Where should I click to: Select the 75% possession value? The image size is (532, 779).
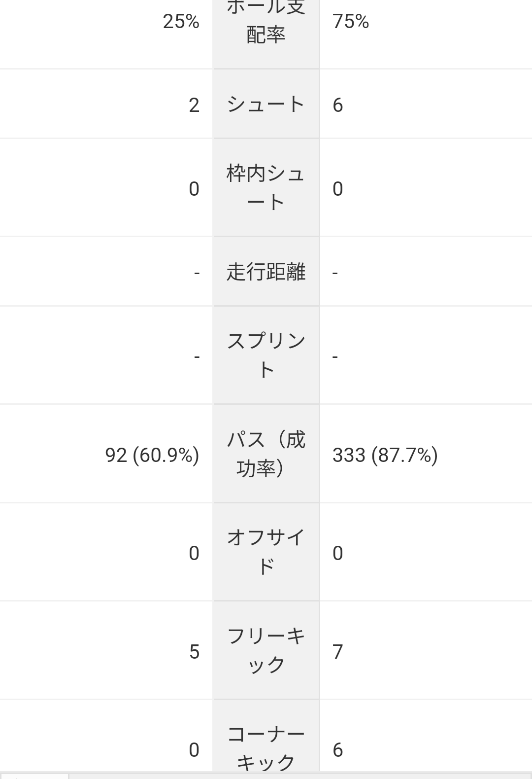(351, 22)
